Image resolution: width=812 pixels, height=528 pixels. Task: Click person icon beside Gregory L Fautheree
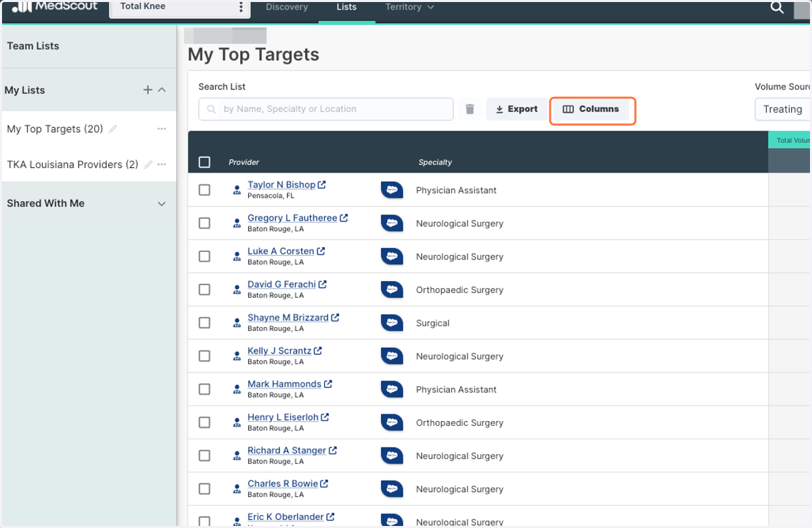[237, 223]
